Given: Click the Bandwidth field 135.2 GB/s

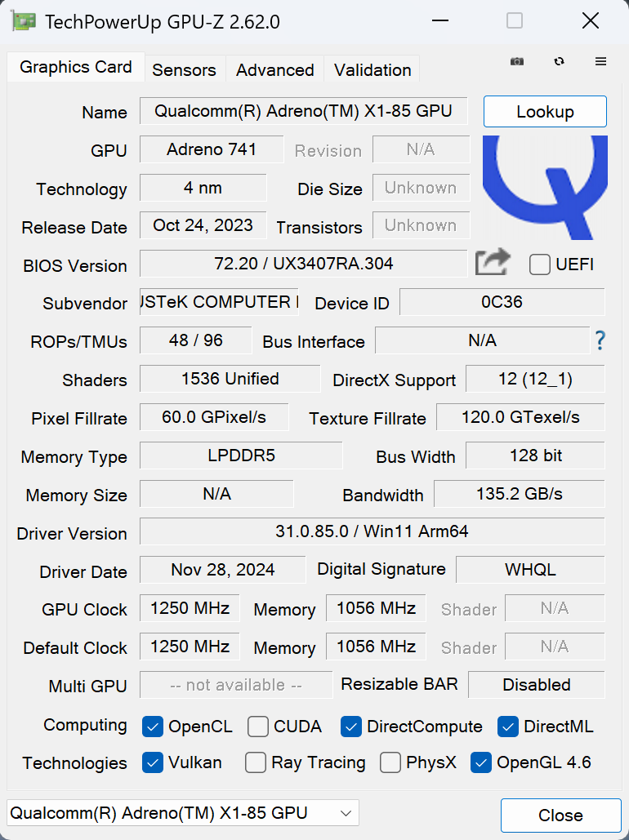Looking at the screenshot, I should click(x=519, y=493).
